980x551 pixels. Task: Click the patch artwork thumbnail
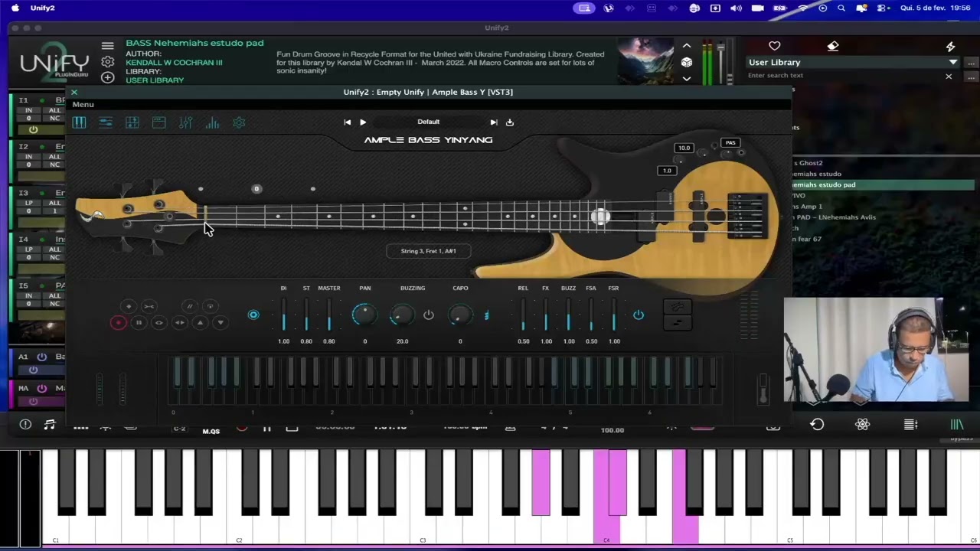tap(646, 61)
